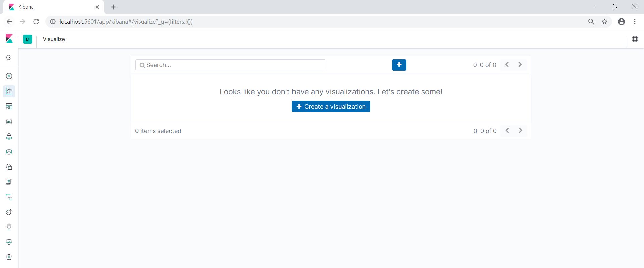This screenshot has width=644, height=268.
Task: Open Management gear icon in sidebar
Action: point(9,257)
